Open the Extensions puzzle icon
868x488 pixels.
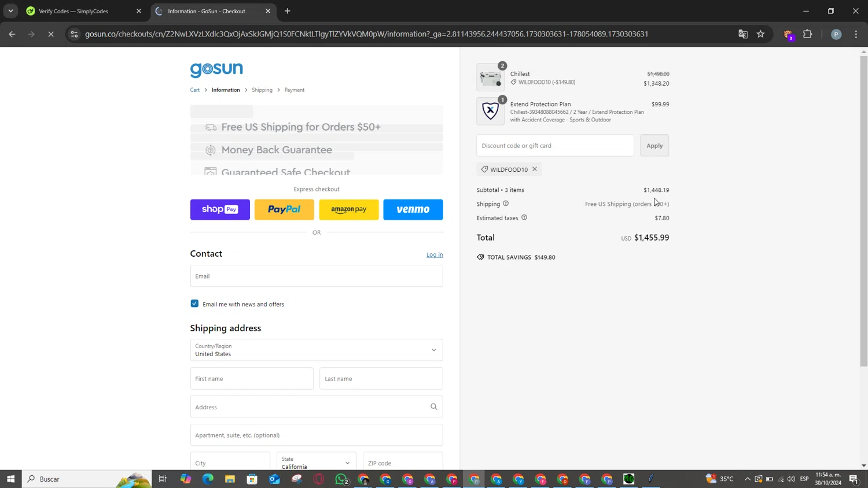(x=808, y=34)
